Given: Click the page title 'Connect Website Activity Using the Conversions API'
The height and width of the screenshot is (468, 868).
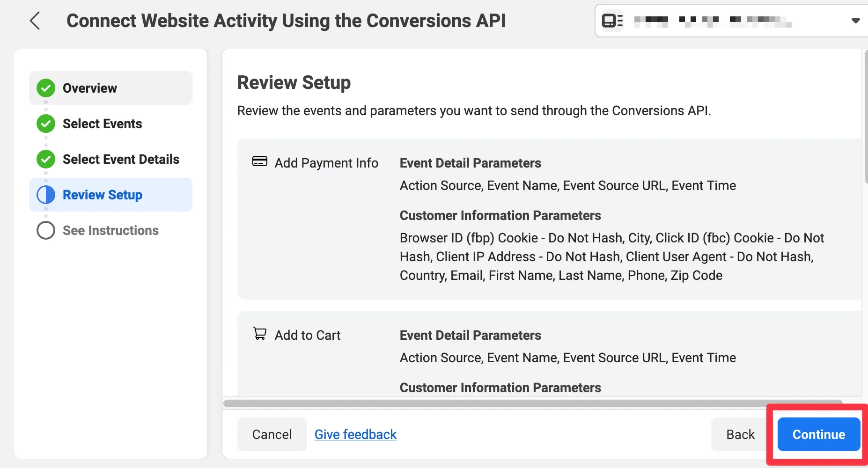Looking at the screenshot, I should click(286, 21).
